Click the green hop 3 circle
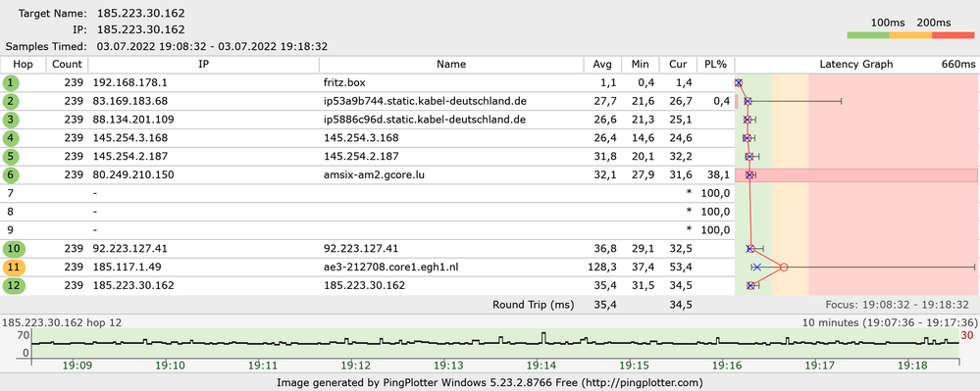The width and height of the screenshot is (980, 391). (11, 120)
